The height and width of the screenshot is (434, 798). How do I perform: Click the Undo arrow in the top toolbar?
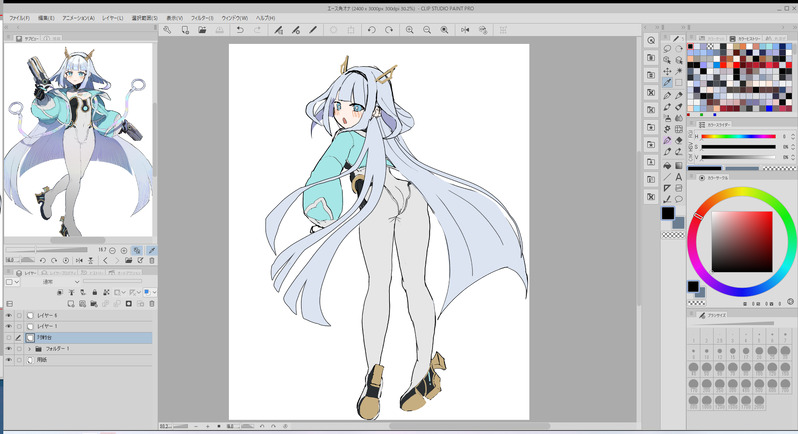point(241,30)
